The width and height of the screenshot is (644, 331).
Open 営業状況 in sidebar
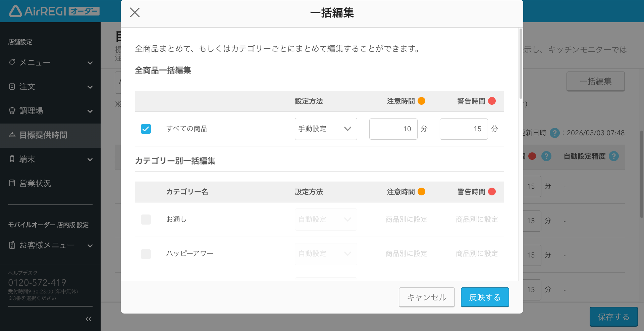50,184
